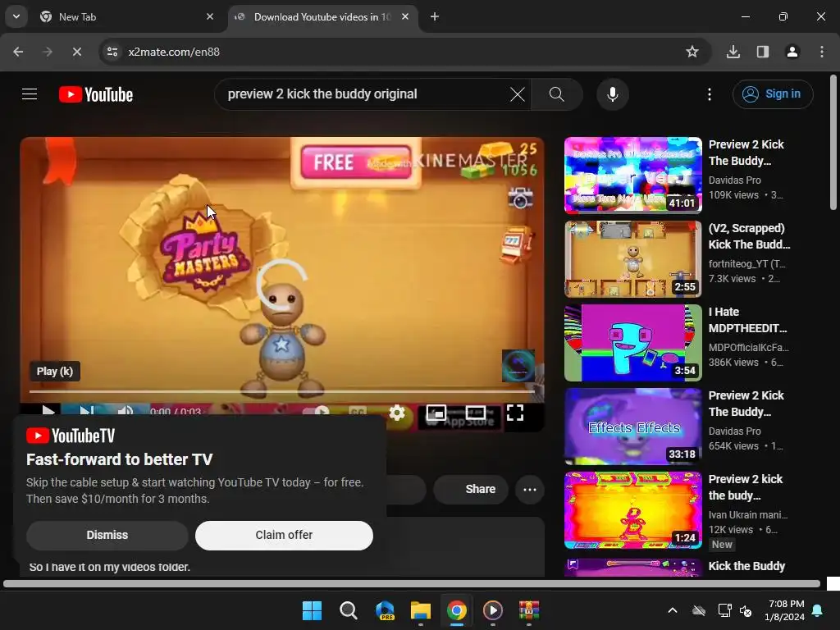Close the New Tab tab
The height and width of the screenshot is (630, 840).
coord(210,16)
